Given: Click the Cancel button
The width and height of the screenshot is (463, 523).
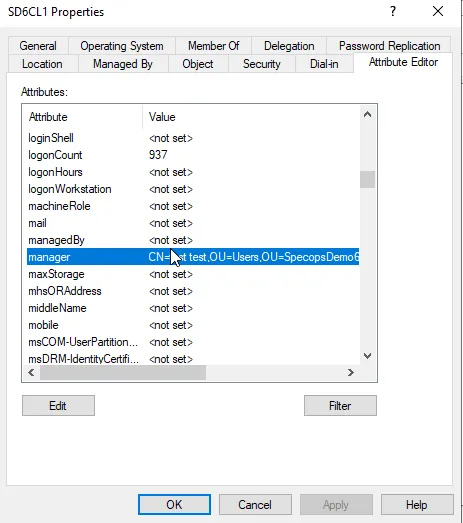Looking at the screenshot, I should click(x=255, y=505).
